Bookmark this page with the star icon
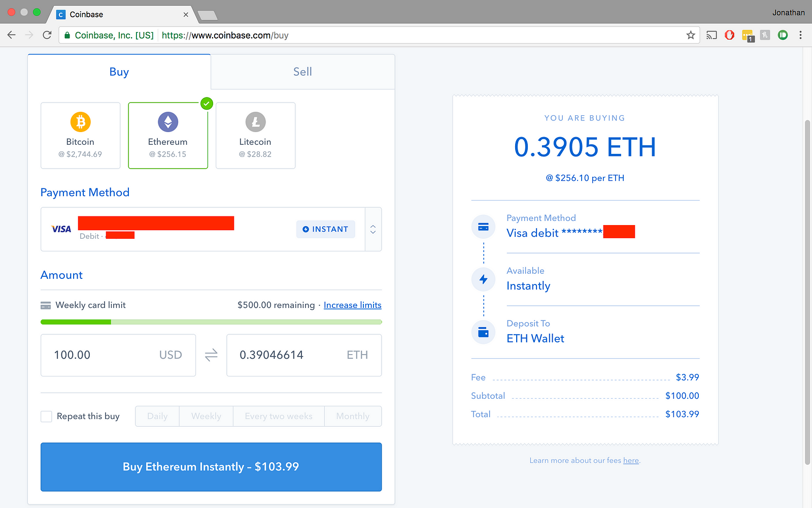 pos(690,35)
